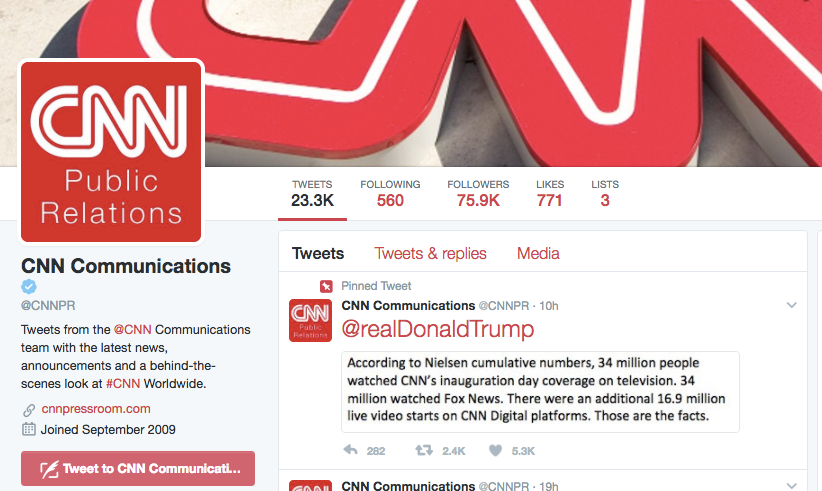The height and width of the screenshot is (491, 822).
Task: View the 75.9K Followers list
Action: [478, 193]
